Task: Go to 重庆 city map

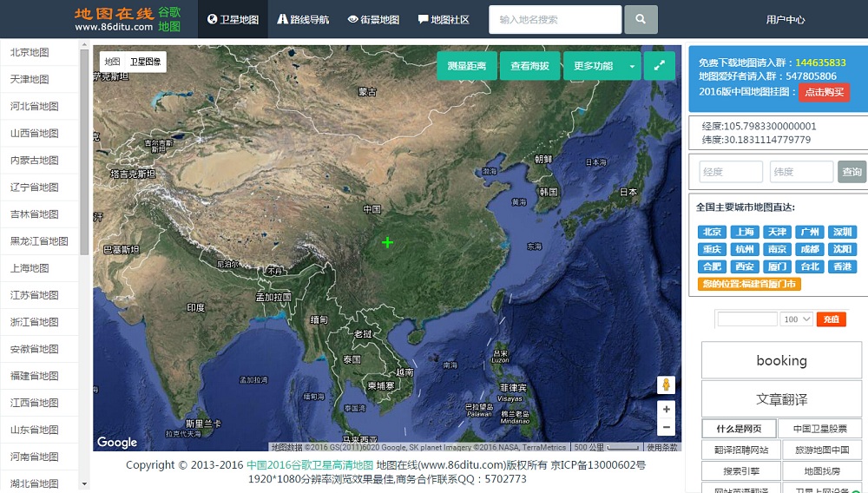Action: click(712, 249)
